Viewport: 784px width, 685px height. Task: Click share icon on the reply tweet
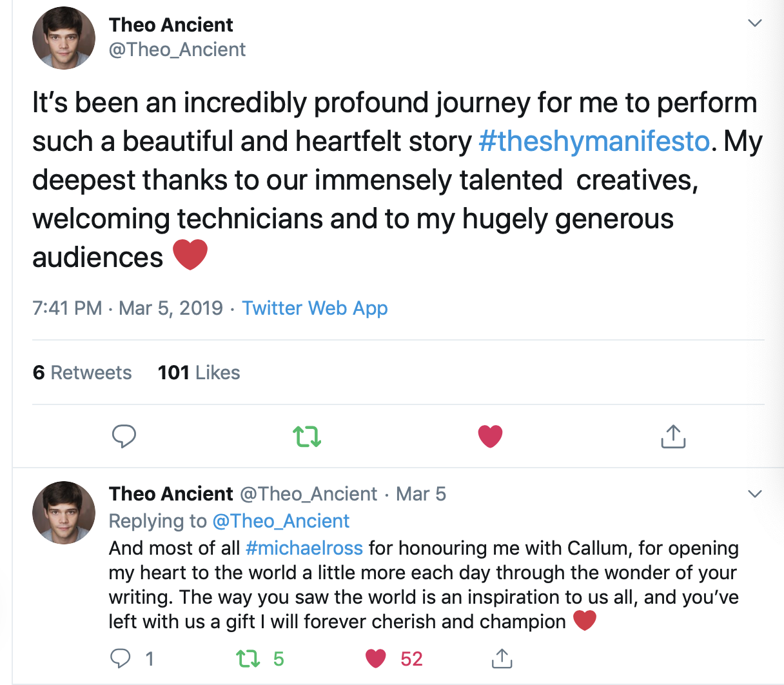pyautogui.click(x=502, y=659)
